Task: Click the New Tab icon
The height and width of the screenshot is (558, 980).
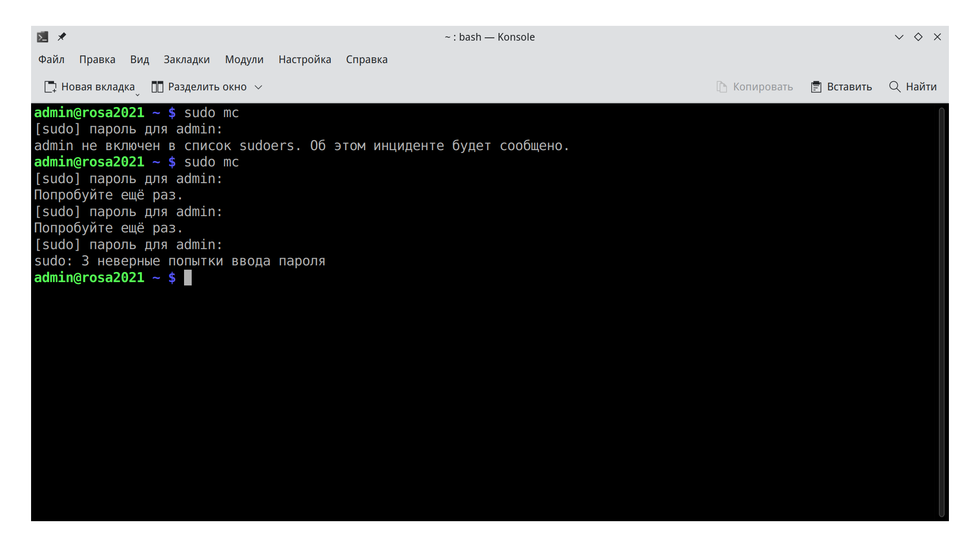Action: click(x=50, y=87)
